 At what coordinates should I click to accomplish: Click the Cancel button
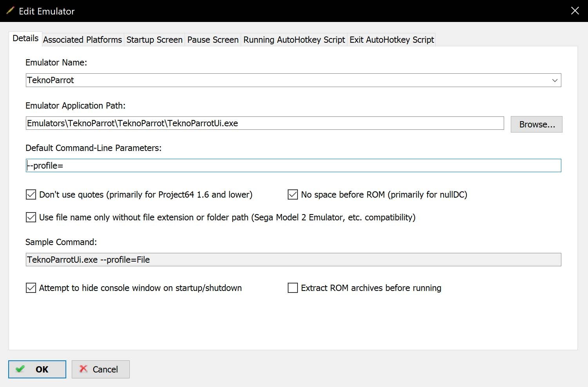pyautogui.click(x=101, y=369)
